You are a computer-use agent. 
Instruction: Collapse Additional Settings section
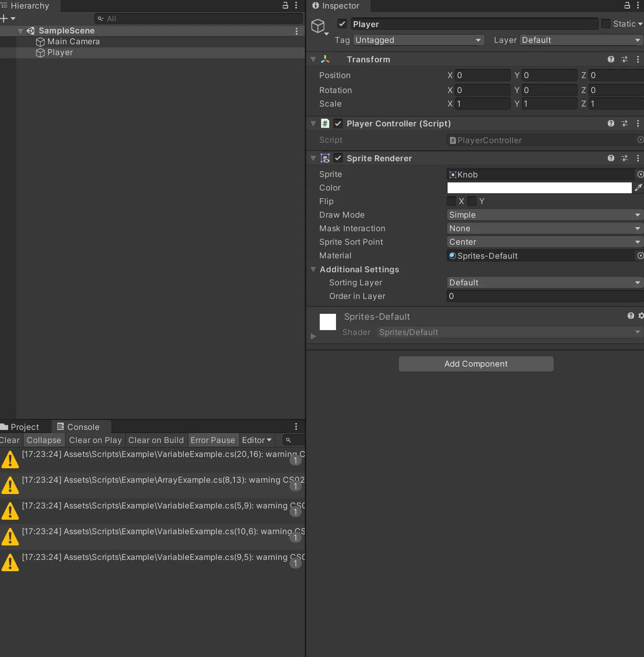tap(313, 269)
